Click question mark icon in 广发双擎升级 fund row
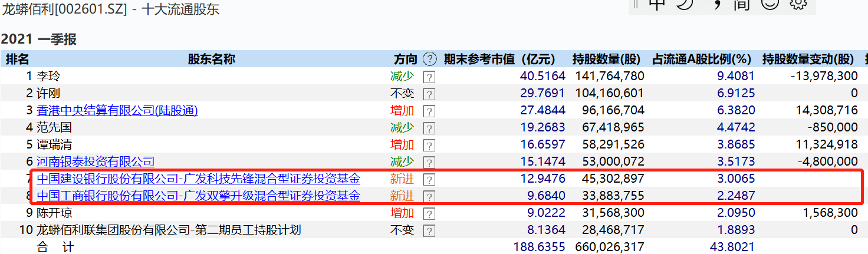This screenshot has width=868, height=254. [x=429, y=197]
